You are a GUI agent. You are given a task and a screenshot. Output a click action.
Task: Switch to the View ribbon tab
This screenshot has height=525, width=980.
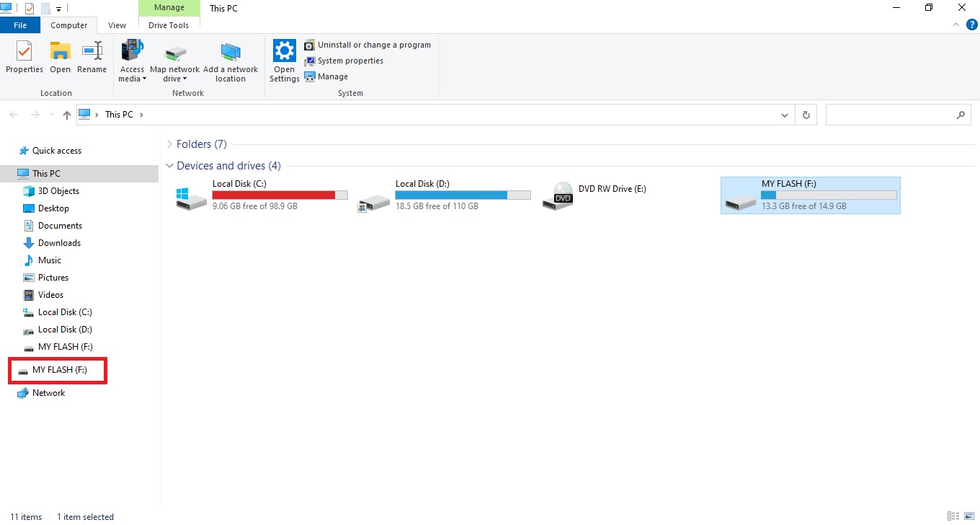pyautogui.click(x=117, y=25)
